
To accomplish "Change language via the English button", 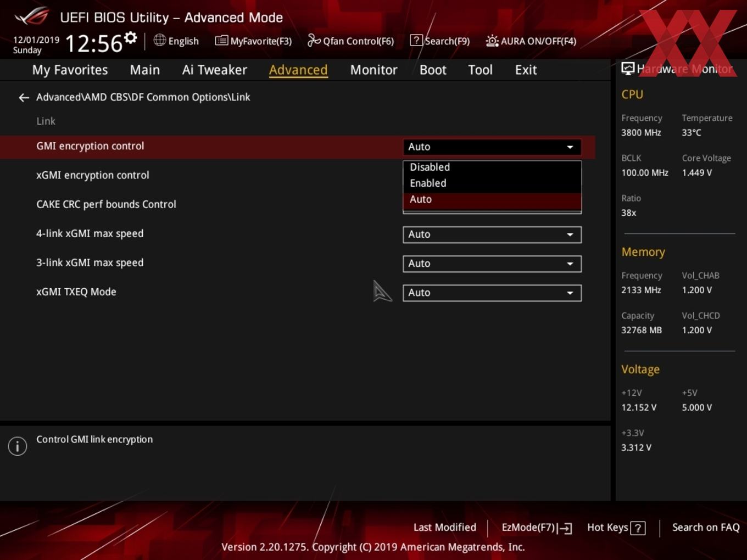I will pyautogui.click(x=176, y=41).
